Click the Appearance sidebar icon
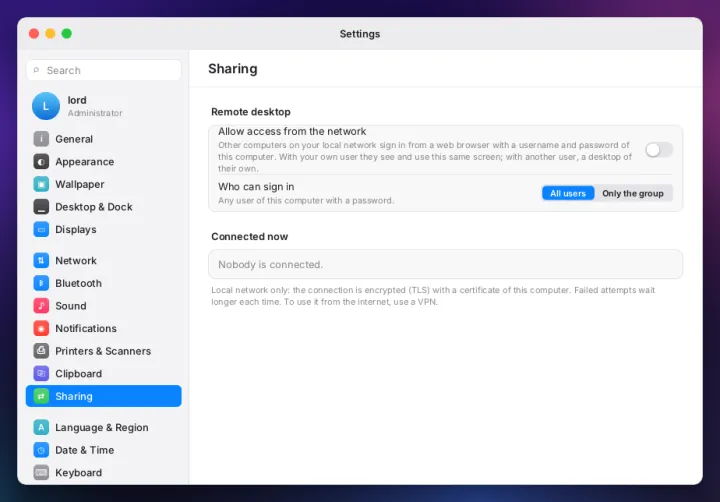 (x=41, y=161)
